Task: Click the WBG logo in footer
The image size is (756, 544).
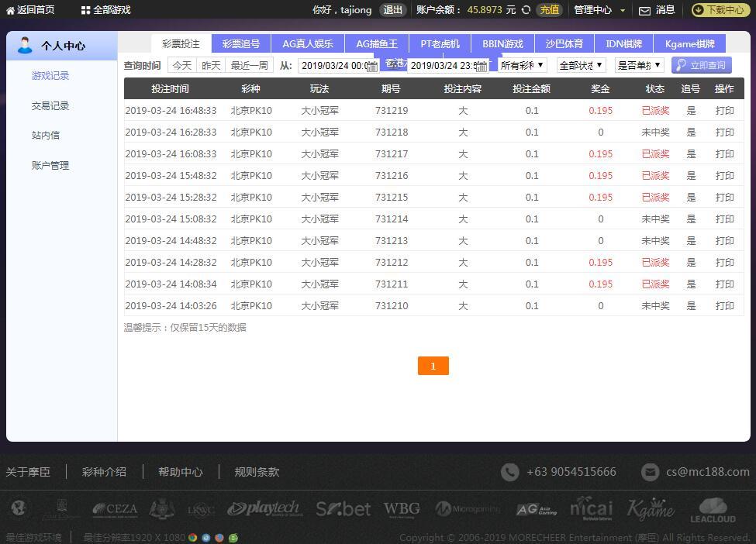Action: tap(402, 509)
